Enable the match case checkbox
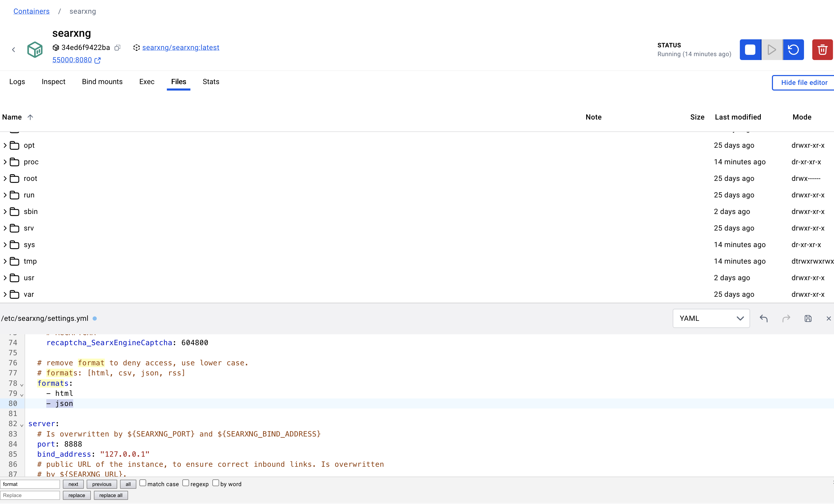The image size is (834, 504). point(143,483)
